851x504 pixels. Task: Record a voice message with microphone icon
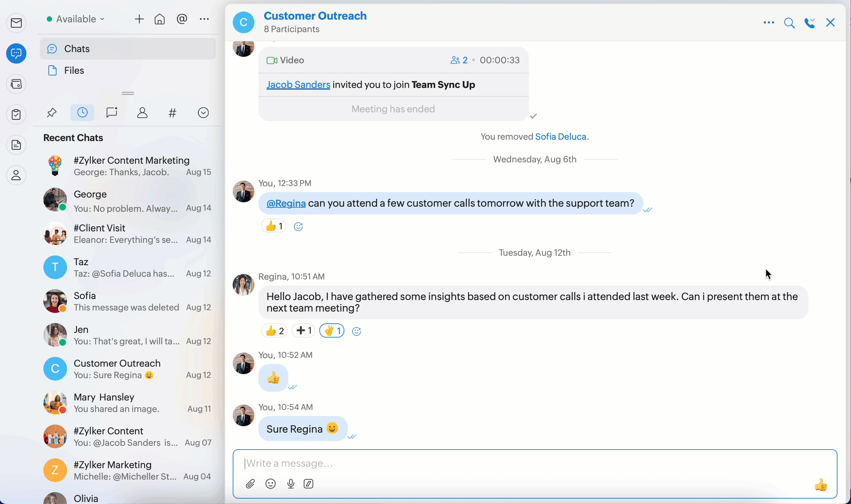click(x=291, y=484)
